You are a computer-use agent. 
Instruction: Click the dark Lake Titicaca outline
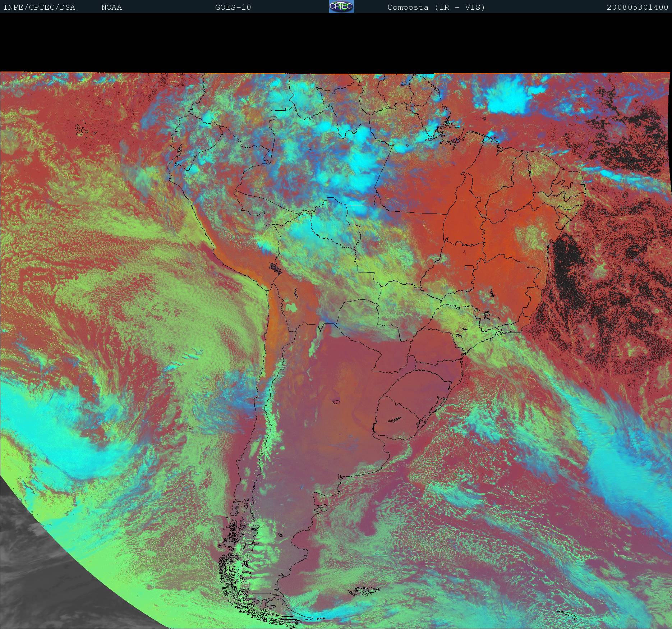click(276, 268)
